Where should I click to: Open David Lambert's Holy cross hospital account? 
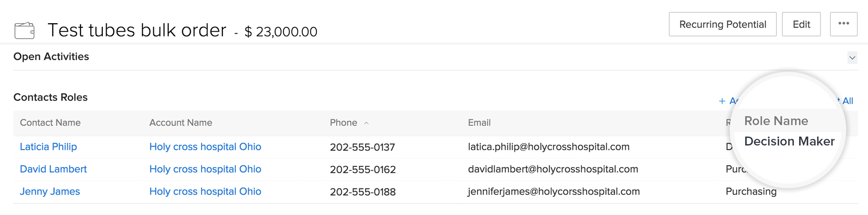tap(205, 169)
